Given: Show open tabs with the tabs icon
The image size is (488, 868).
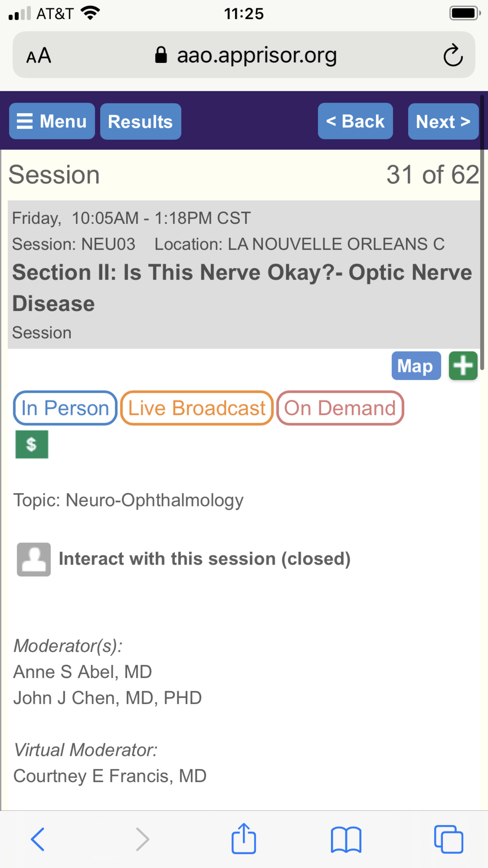Looking at the screenshot, I should [449, 839].
